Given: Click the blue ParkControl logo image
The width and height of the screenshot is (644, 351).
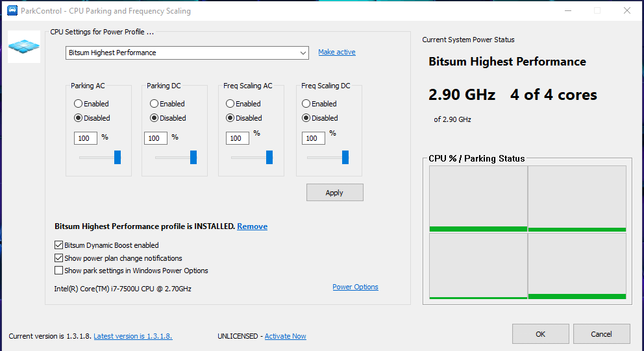Looking at the screenshot, I should (24, 47).
